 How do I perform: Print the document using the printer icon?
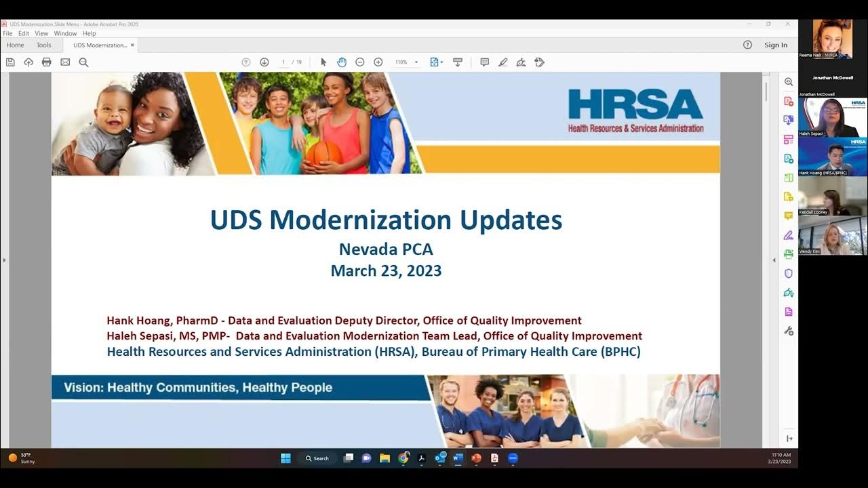(46, 62)
